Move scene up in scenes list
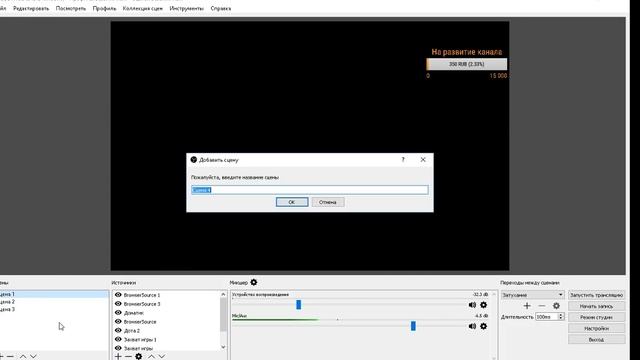The width and height of the screenshot is (640, 360). click(23, 357)
